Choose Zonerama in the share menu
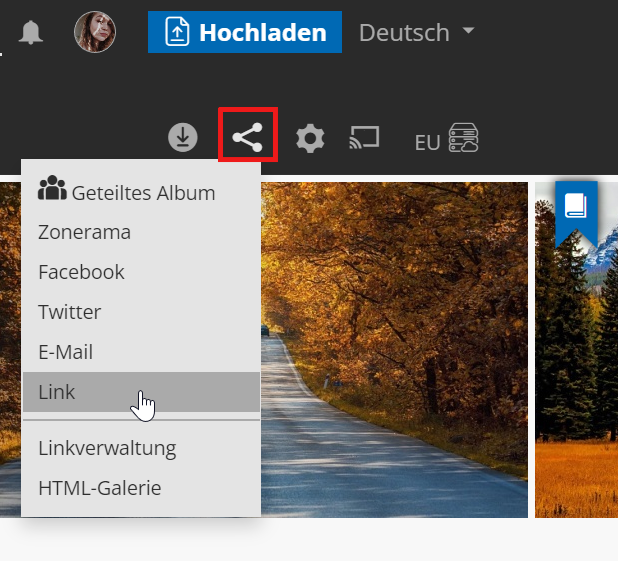 (85, 232)
